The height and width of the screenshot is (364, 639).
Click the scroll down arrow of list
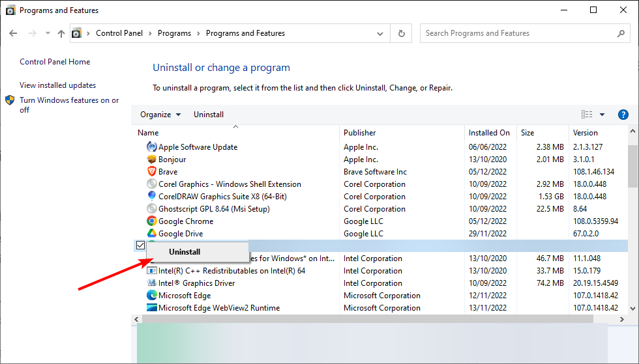tap(632, 308)
